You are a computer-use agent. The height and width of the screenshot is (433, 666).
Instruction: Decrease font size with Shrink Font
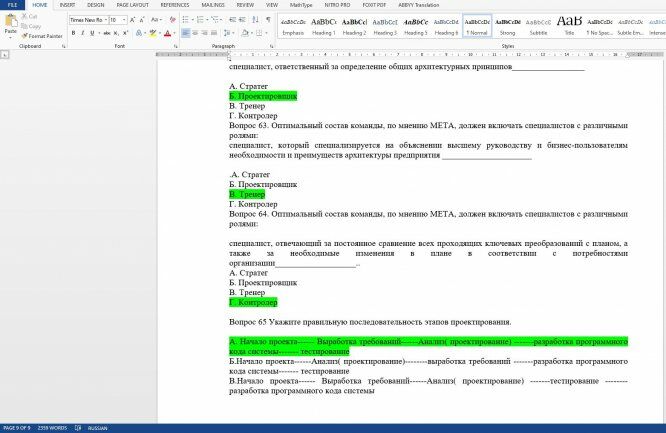click(x=142, y=20)
